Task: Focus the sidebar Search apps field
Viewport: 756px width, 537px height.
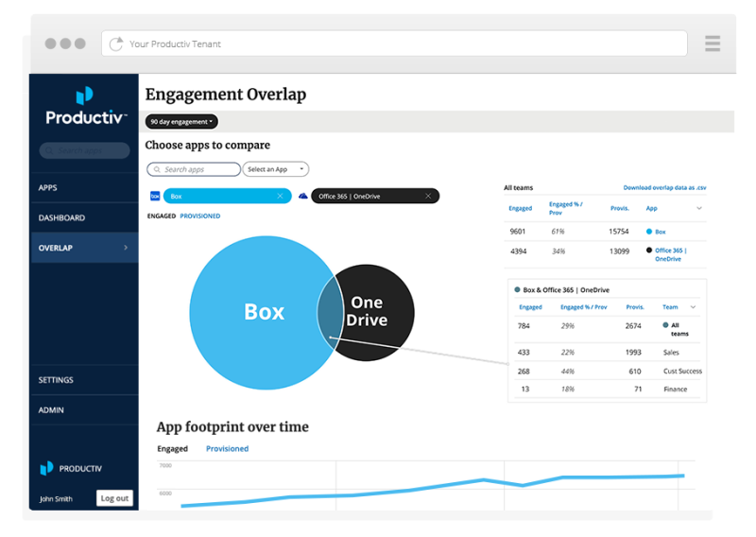Action: tap(84, 150)
